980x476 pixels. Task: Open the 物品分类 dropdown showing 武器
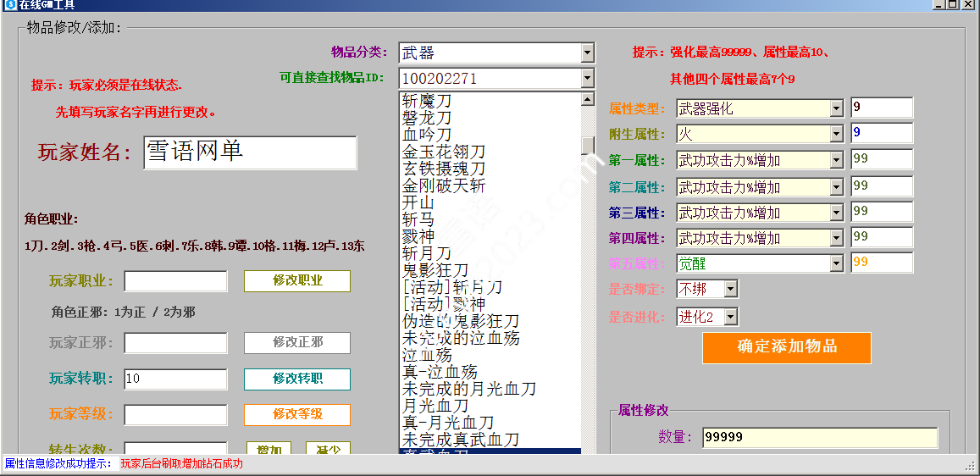(588, 53)
